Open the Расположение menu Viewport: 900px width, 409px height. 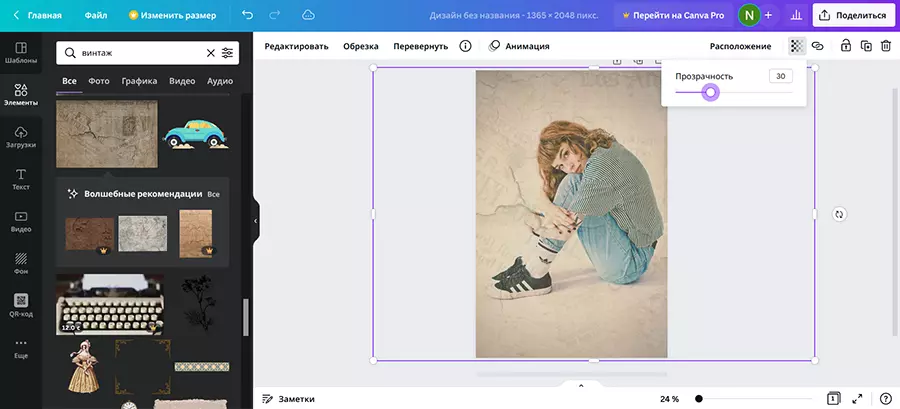pos(740,46)
